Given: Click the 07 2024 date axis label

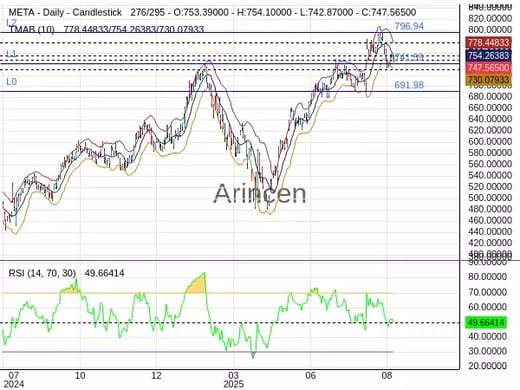Looking at the screenshot, I should tap(14, 380).
